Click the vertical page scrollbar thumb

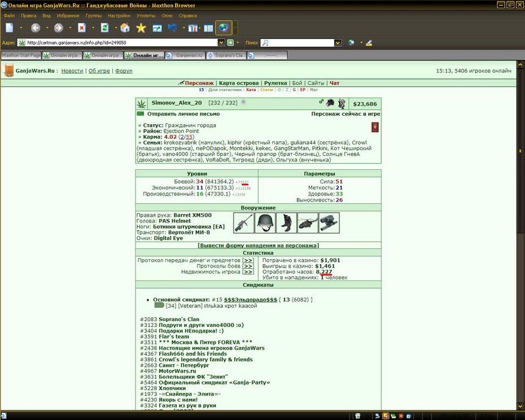point(520,150)
